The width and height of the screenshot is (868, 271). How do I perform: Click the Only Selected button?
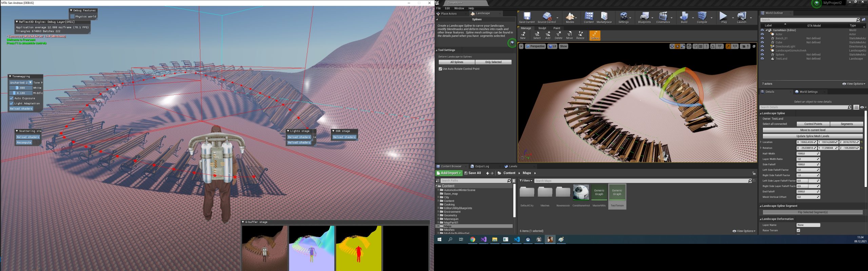click(493, 62)
